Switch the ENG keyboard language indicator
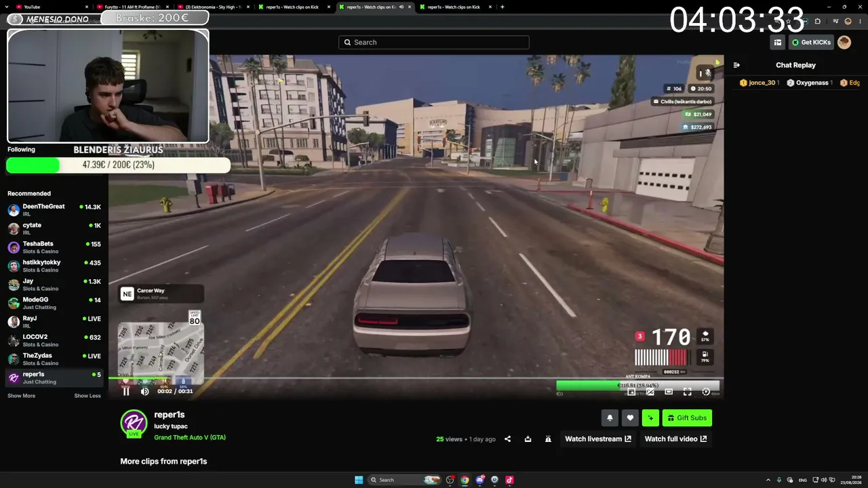This screenshot has height=488, width=868. pyautogui.click(x=802, y=480)
